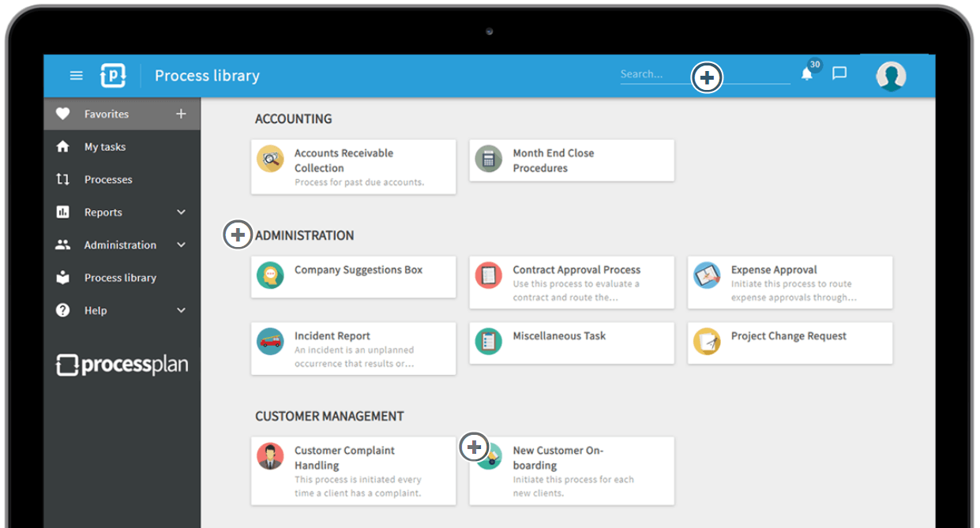
Task: Open the Miscellaneous Task title
Action: pyautogui.click(x=559, y=335)
